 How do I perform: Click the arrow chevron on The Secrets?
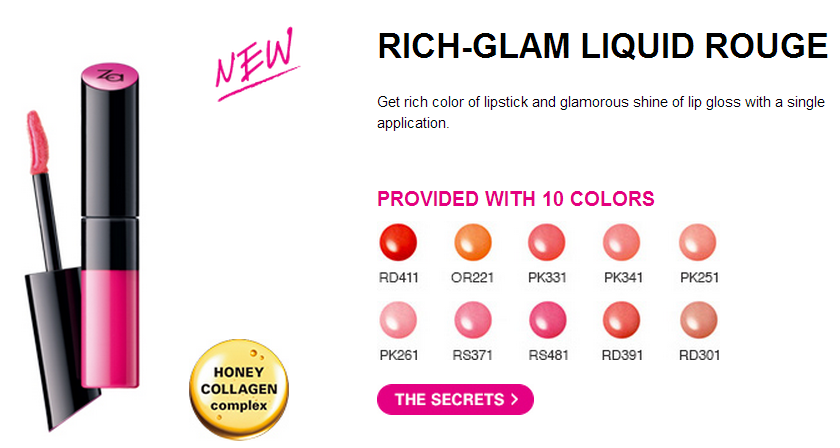click(x=515, y=399)
